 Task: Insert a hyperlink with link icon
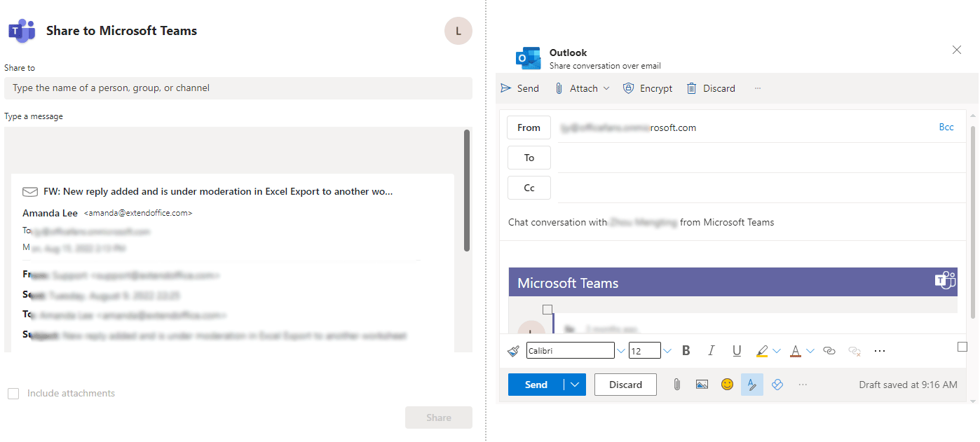pyautogui.click(x=829, y=351)
